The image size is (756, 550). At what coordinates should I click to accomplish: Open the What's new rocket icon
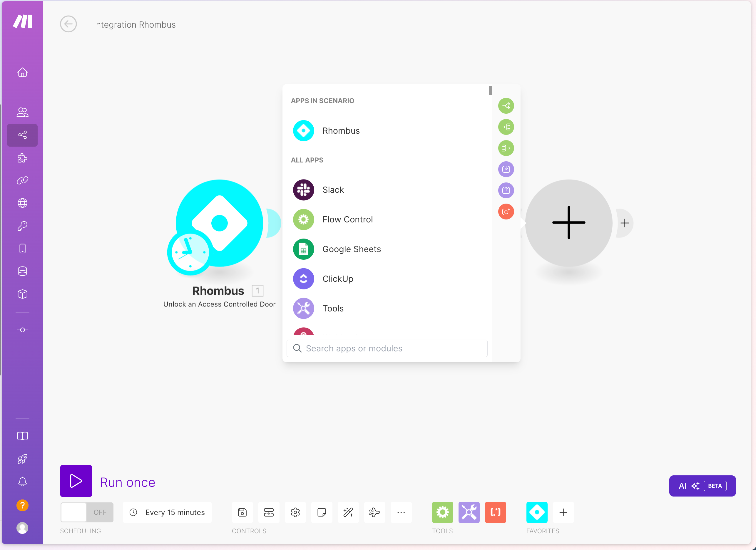(x=22, y=459)
